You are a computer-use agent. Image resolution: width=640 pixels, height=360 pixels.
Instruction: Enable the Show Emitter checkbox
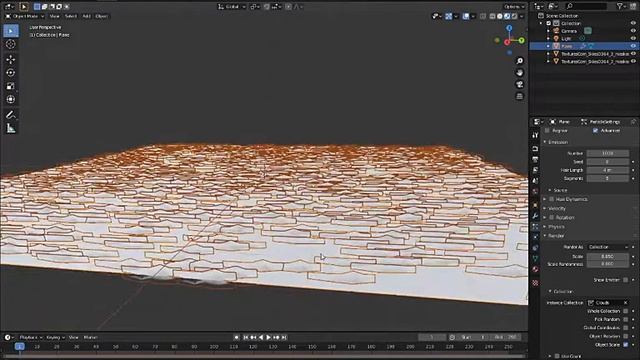click(x=626, y=280)
